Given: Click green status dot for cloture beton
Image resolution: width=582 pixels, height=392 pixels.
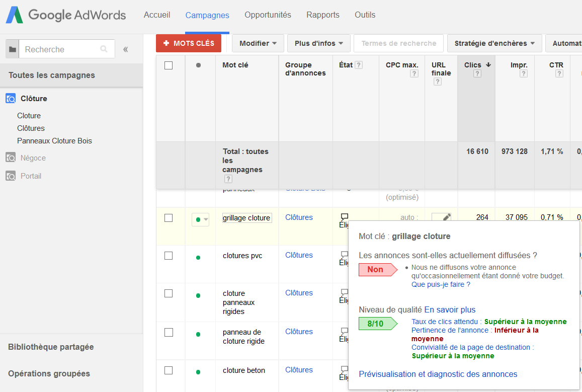Looking at the screenshot, I should (198, 372).
